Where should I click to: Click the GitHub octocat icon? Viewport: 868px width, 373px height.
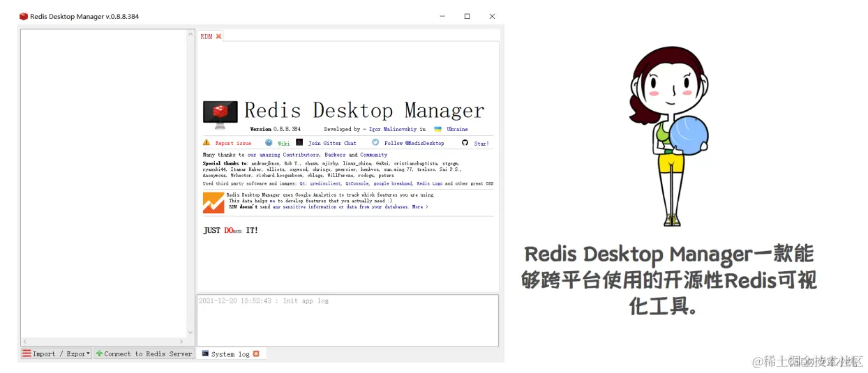(x=465, y=142)
